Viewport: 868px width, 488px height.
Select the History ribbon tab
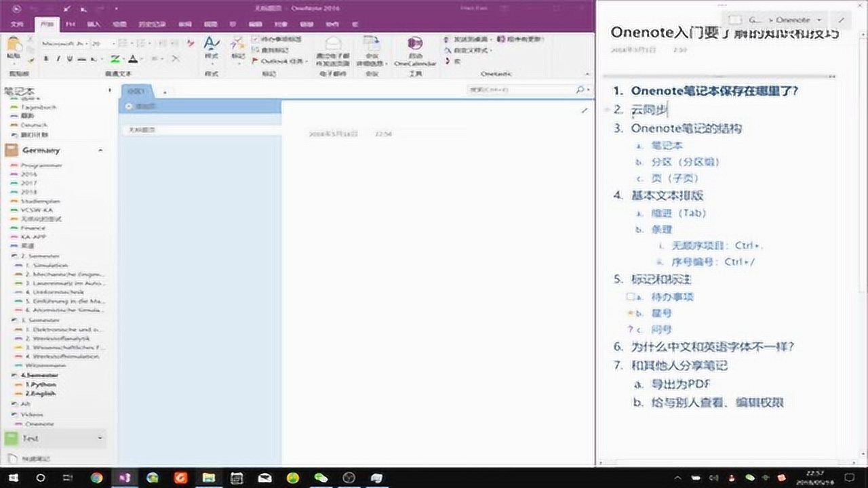coord(152,24)
